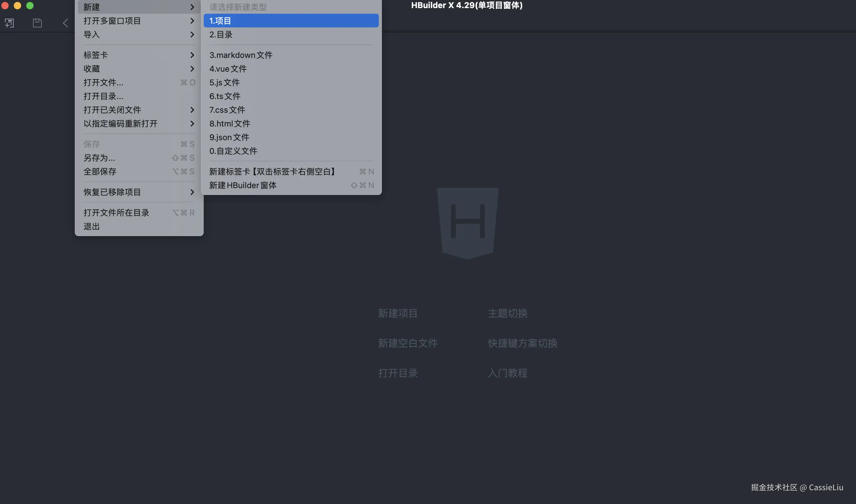Select 1.项目 in new type submenu
The height and width of the screenshot is (504, 856).
click(x=291, y=21)
